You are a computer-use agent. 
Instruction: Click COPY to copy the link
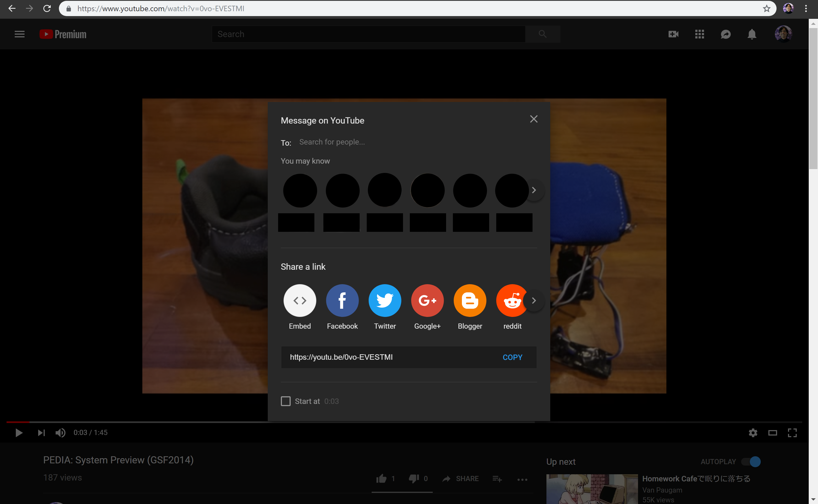tap(512, 357)
